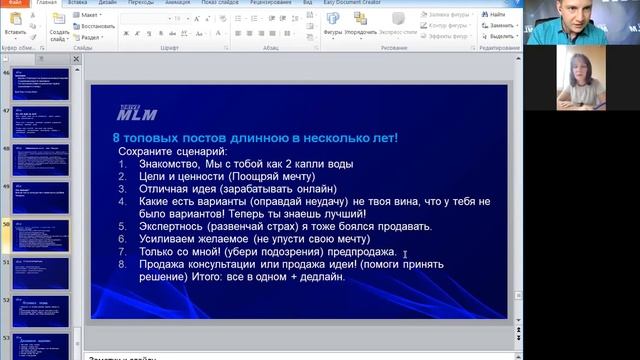
Task: Click the Paste clipboard icon
Action: click(x=16, y=19)
